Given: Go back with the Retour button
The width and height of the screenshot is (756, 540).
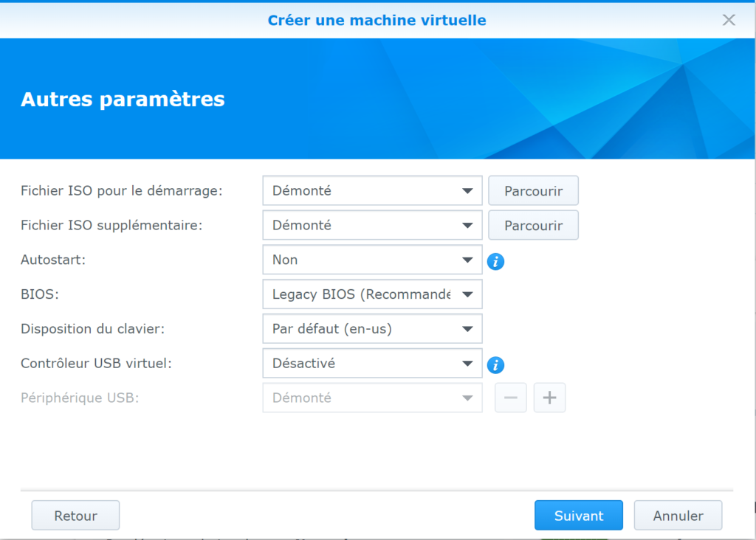Looking at the screenshot, I should pos(75,516).
